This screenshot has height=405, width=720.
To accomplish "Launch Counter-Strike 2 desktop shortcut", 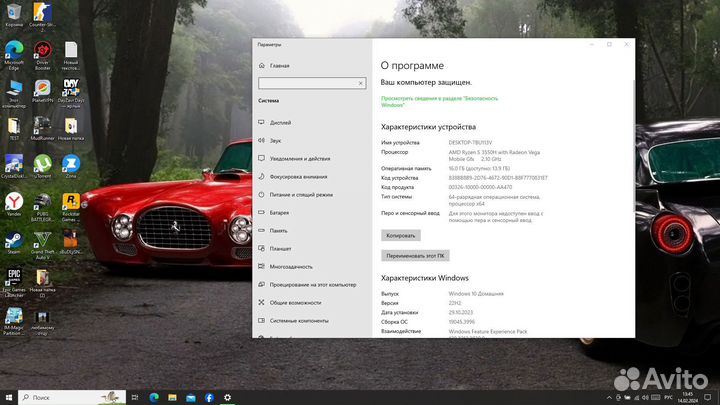I will pos(42,17).
